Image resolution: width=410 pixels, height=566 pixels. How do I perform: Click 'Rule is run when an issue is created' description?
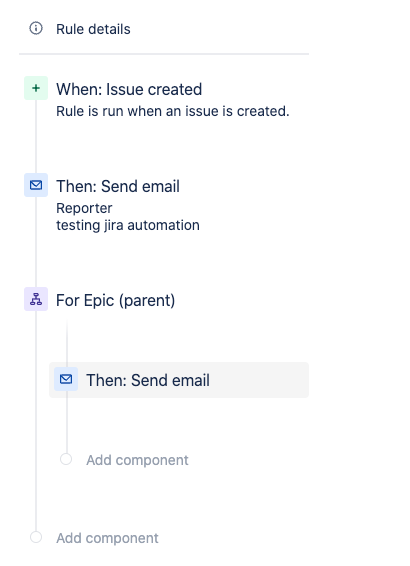tap(173, 111)
